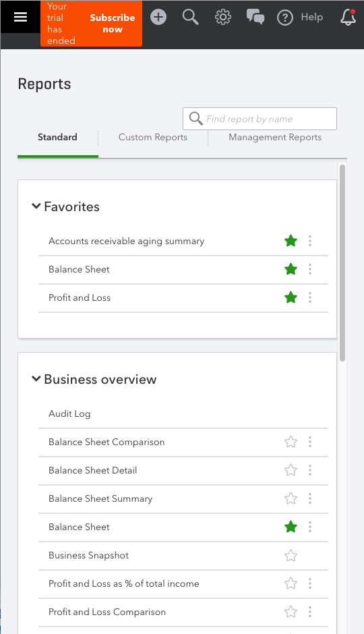Open more options for Profit and Loss in Favorites
The height and width of the screenshot is (634, 364).
tap(310, 297)
